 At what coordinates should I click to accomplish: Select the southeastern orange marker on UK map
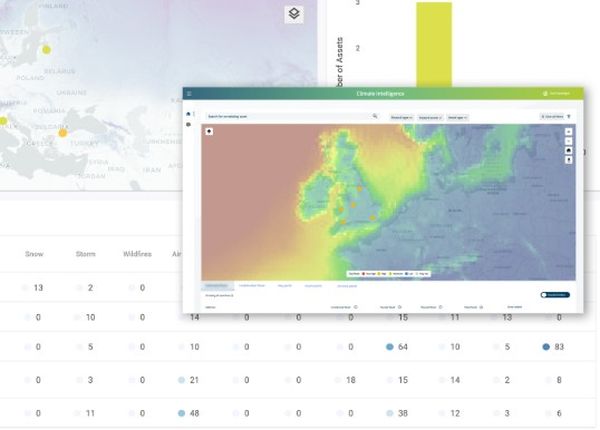[372, 218]
